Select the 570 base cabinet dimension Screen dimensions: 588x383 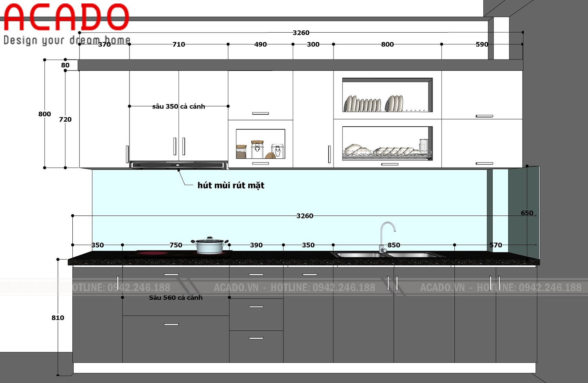click(496, 245)
